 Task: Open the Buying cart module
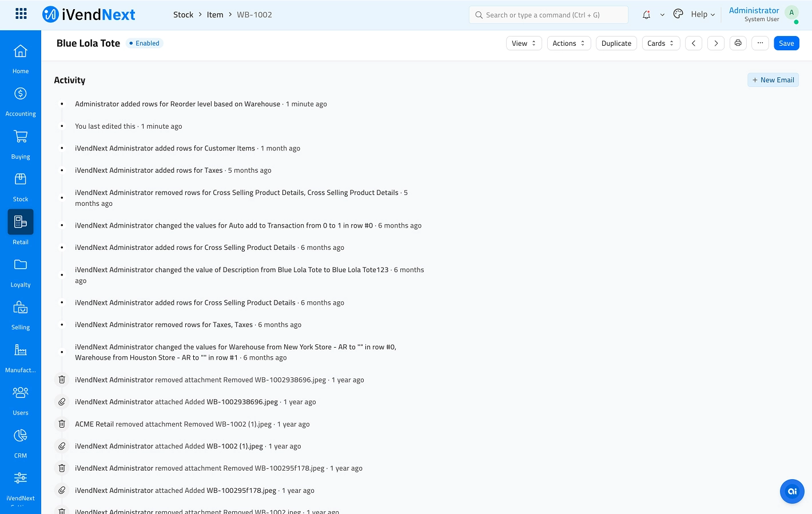21,144
